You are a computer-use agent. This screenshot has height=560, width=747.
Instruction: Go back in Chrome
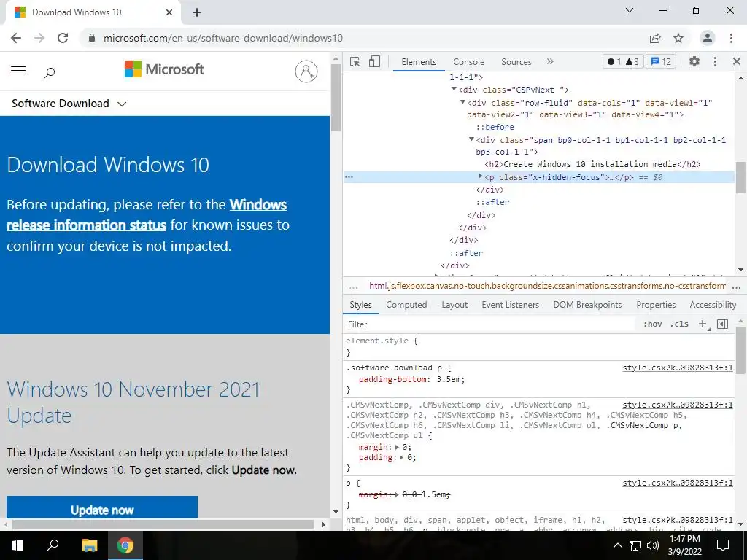[x=16, y=38]
